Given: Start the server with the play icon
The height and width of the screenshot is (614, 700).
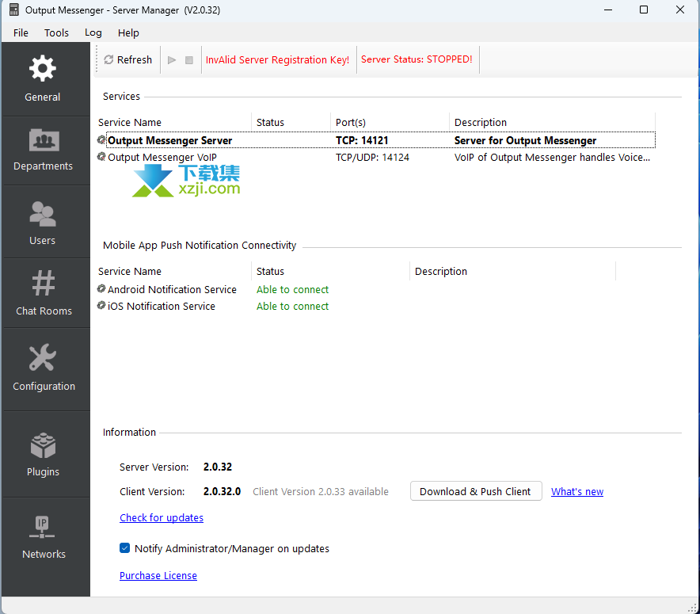Looking at the screenshot, I should click(x=172, y=60).
